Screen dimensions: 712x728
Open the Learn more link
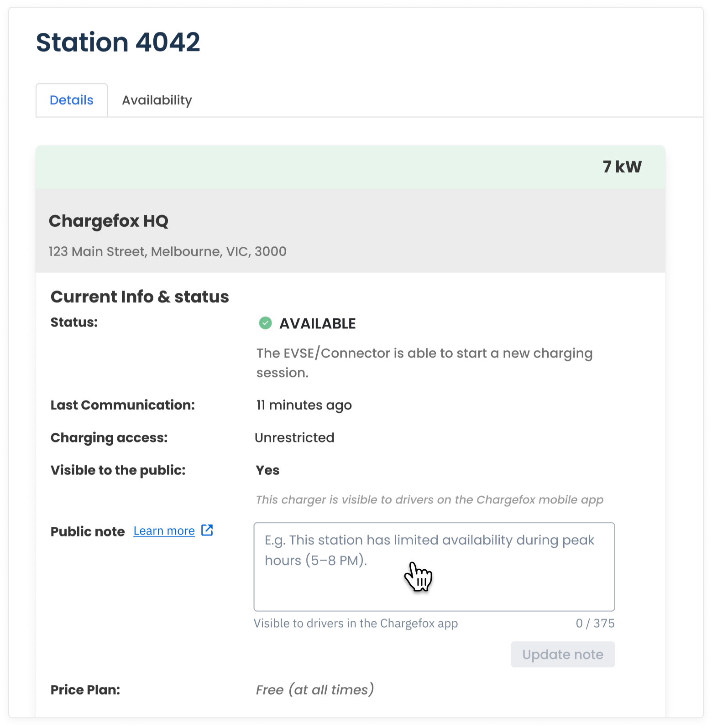click(164, 531)
